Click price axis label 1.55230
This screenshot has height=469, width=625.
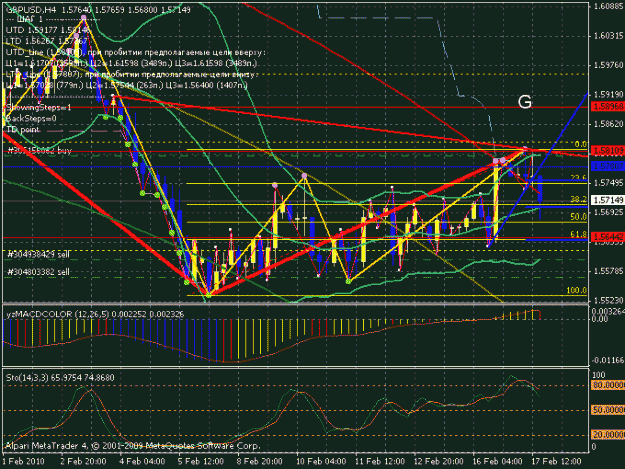[x=609, y=300]
